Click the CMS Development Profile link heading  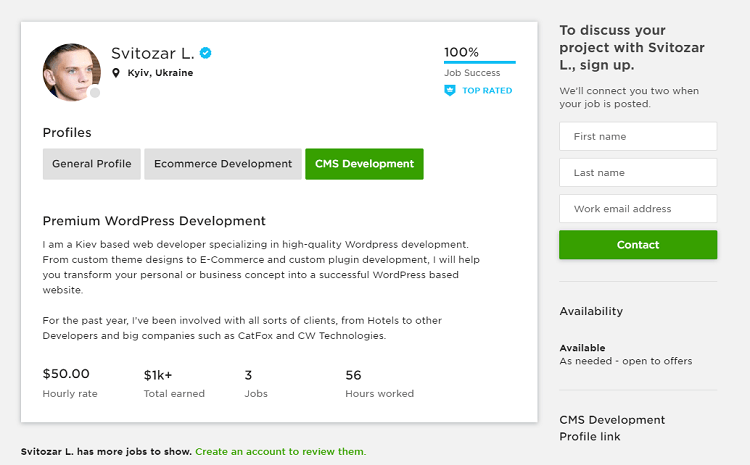click(x=612, y=428)
